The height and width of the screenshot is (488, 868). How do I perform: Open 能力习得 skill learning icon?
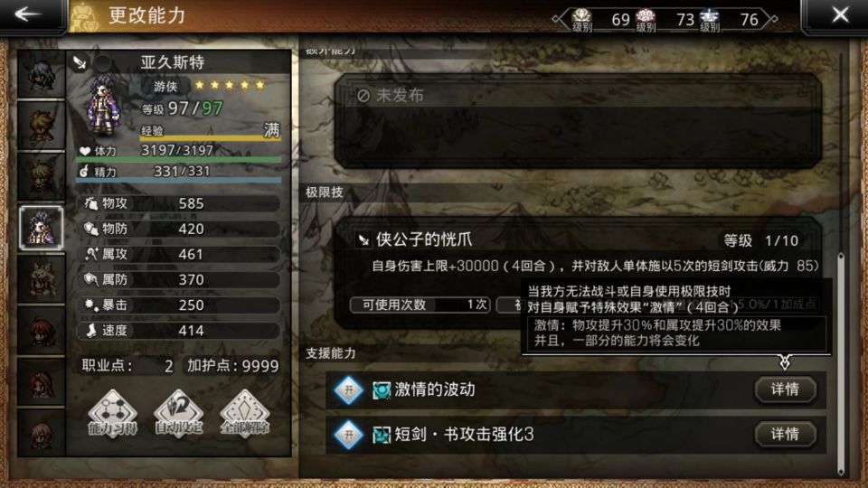112,413
